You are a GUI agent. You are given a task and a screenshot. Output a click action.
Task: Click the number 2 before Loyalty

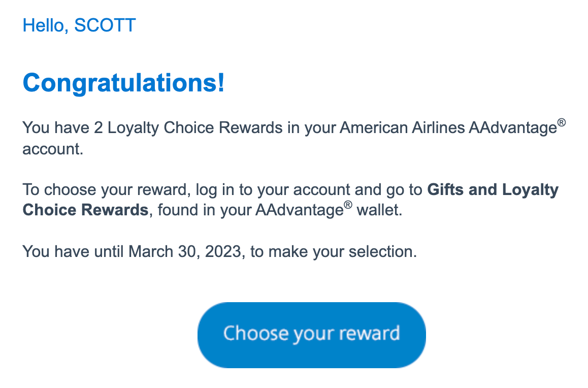(x=99, y=128)
